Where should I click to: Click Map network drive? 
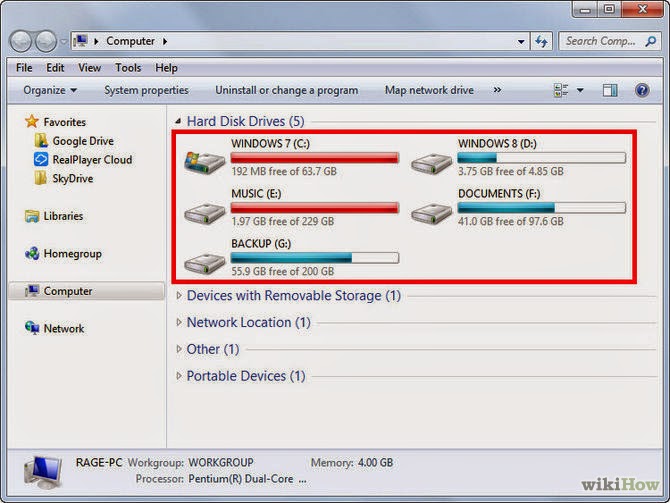click(x=429, y=90)
